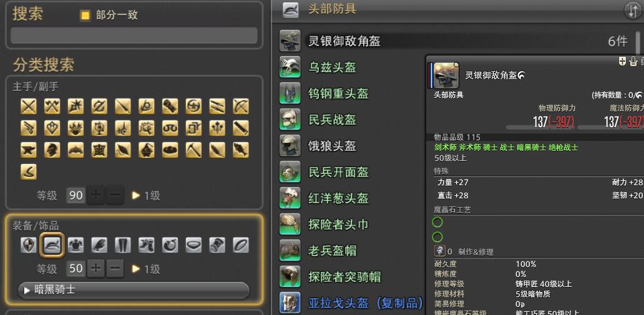The width and height of the screenshot is (644, 315).
Task: Click the first empty materia slot circle
Action: 438,222
